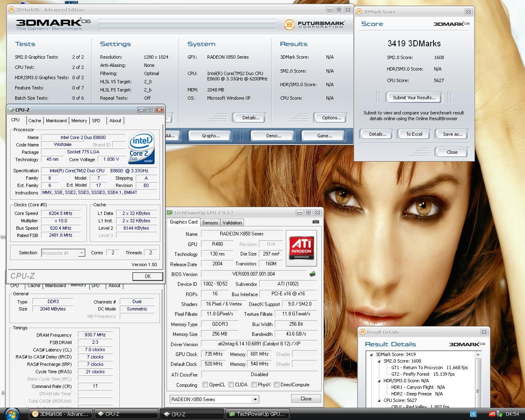Switch to the Memory tab in front CPU-Z
The height and width of the screenshot is (420, 525).
[79, 121]
